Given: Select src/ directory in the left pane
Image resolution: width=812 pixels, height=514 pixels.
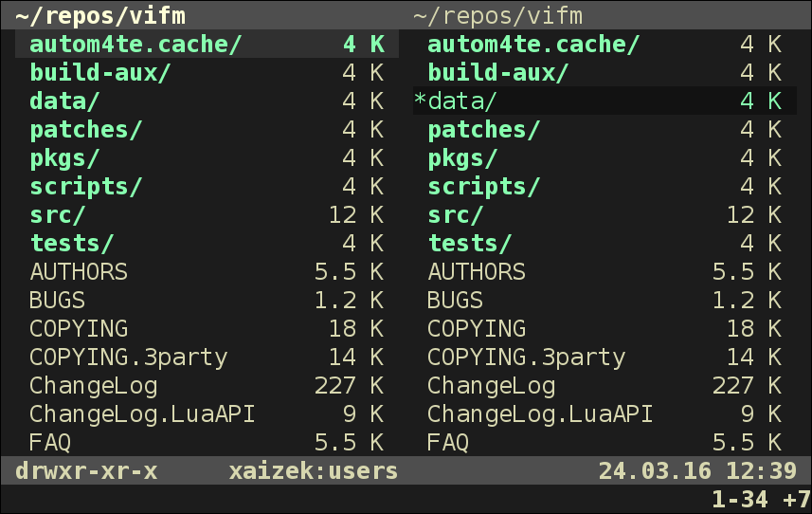Looking at the screenshot, I should click(x=208, y=215).
